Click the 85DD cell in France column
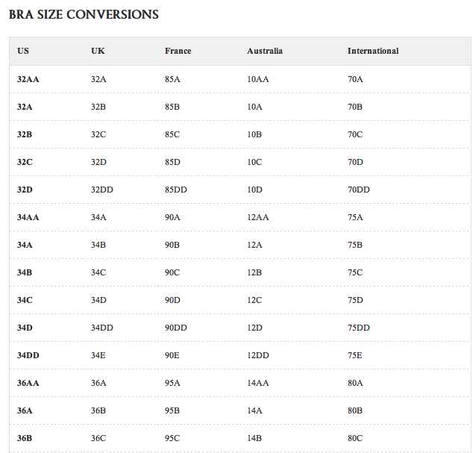 coord(176,190)
